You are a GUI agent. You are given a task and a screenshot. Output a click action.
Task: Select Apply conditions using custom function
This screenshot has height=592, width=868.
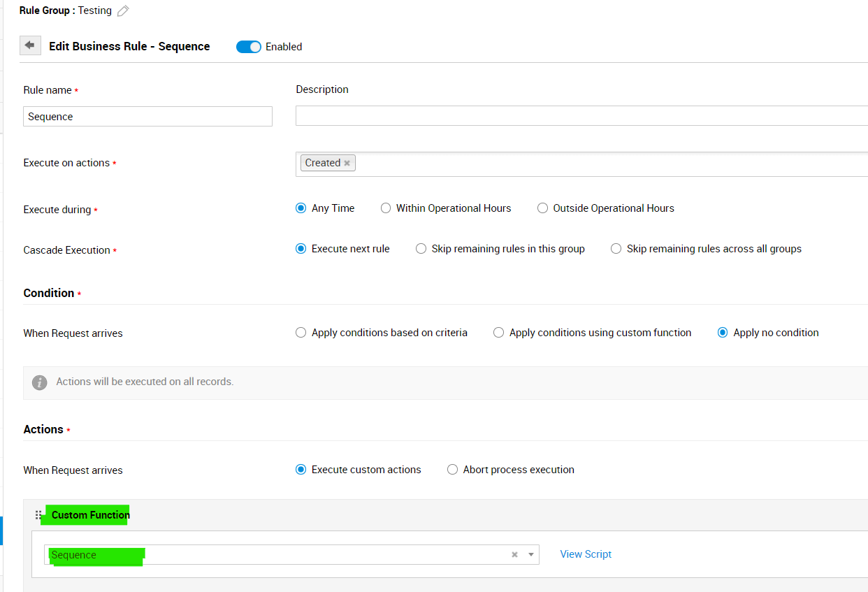[498, 333]
